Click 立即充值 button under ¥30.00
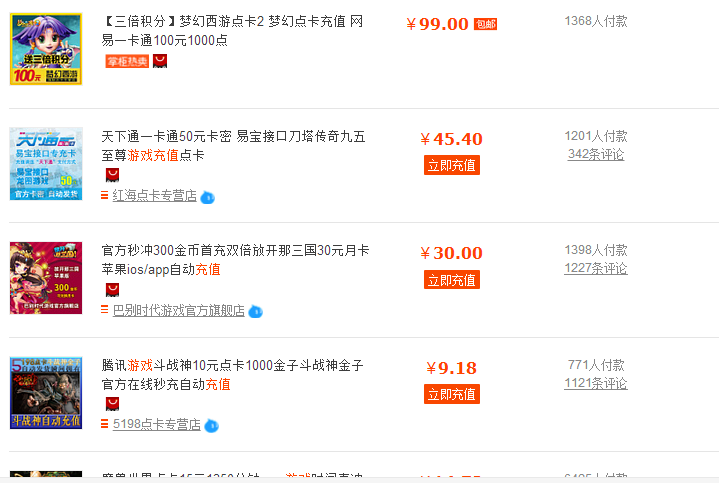The image size is (719, 483). click(452, 280)
